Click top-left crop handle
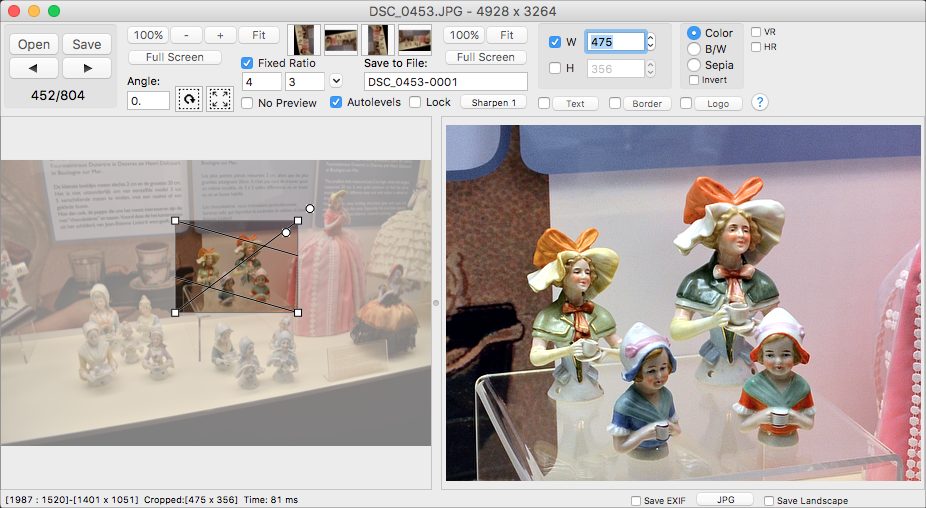 (x=175, y=220)
